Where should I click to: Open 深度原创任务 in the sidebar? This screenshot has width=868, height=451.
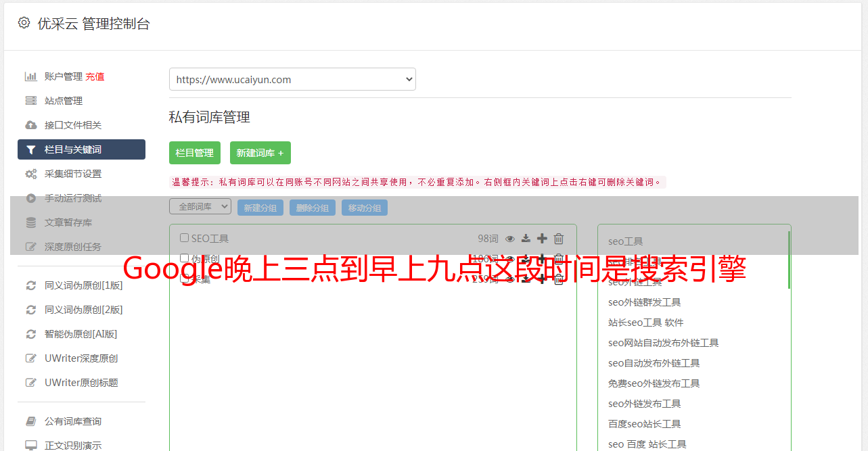[x=73, y=247]
